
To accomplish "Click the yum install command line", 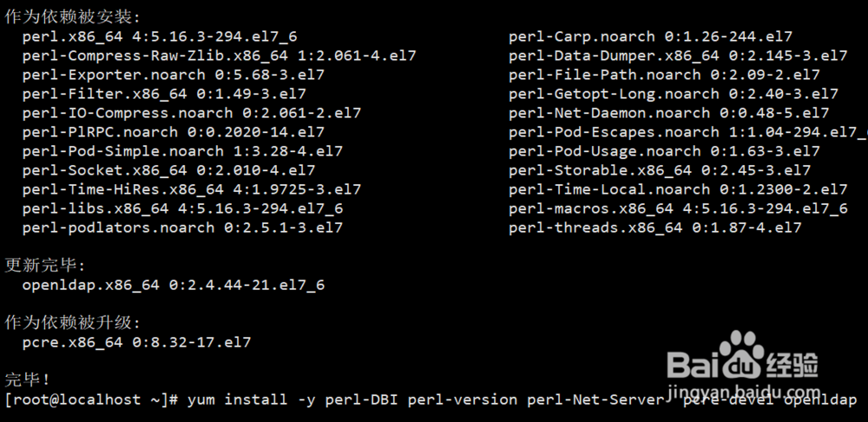I will [x=522, y=399].
